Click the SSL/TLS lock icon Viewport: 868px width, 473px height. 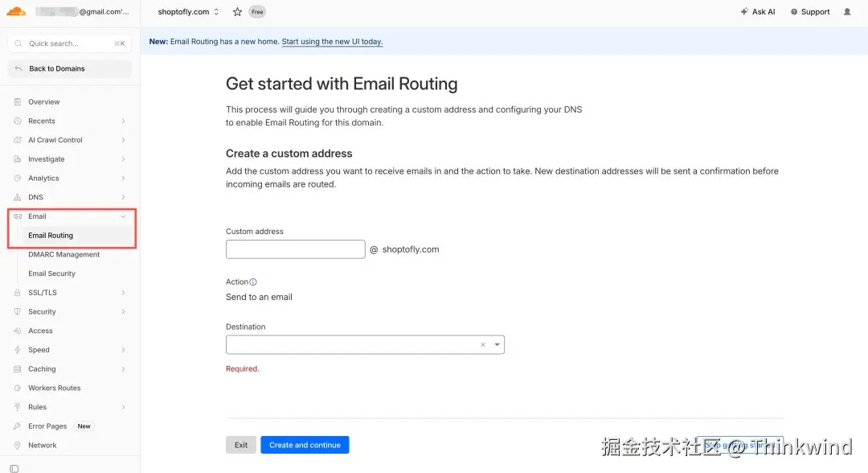pyautogui.click(x=17, y=293)
